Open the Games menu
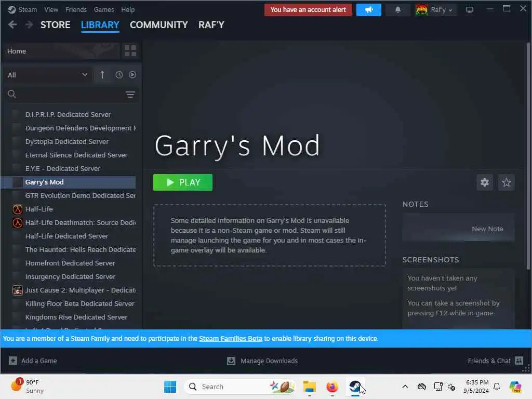532x399 pixels. pos(104,9)
